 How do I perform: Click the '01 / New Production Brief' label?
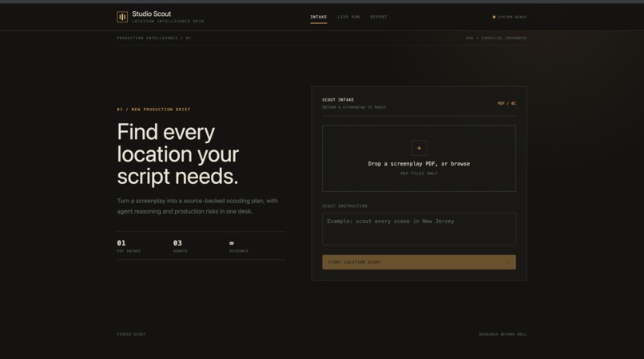point(153,110)
